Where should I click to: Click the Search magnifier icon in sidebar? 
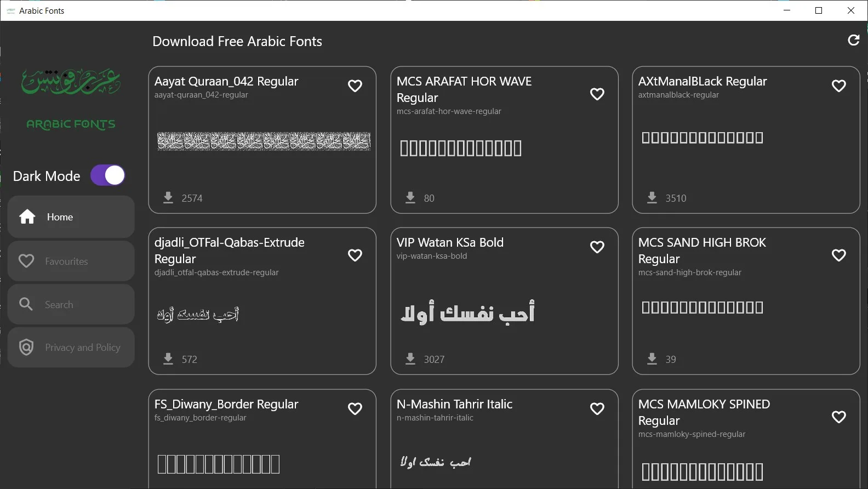click(x=26, y=304)
